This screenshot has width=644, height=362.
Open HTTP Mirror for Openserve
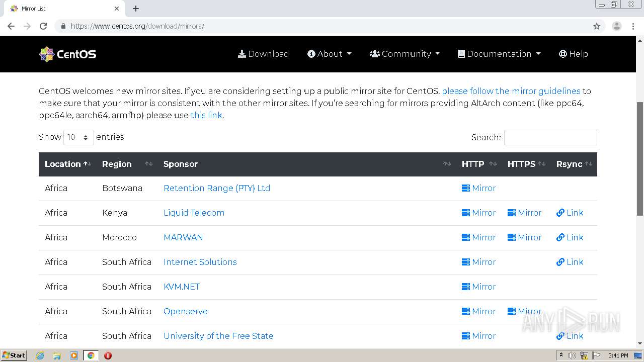478,311
